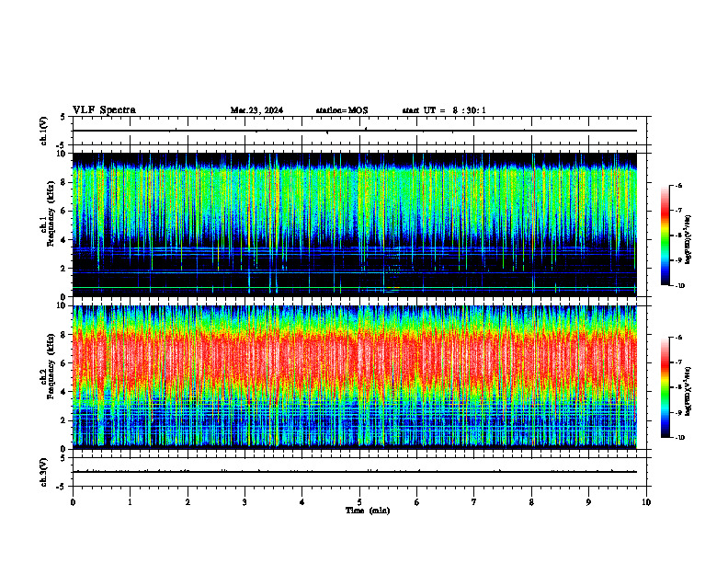Click the ch.2 frequency tick label "2"

64,420
